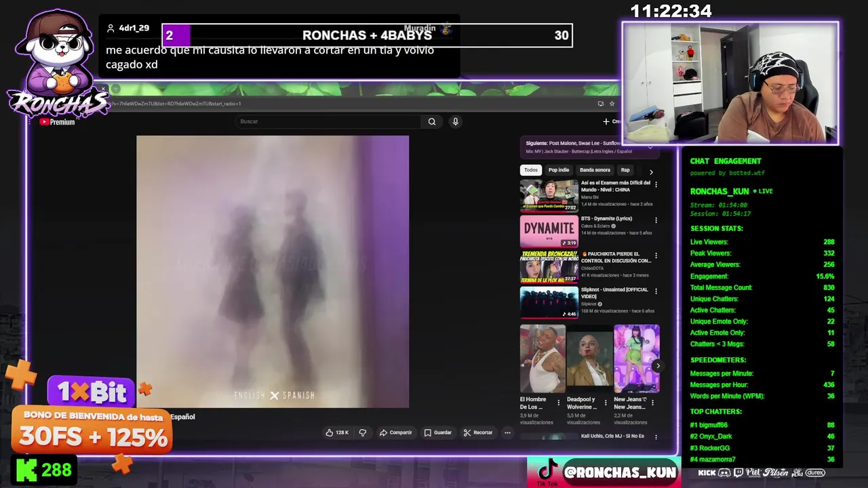Like the video with 128 K likes
868x488 pixels.
[337, 432]
